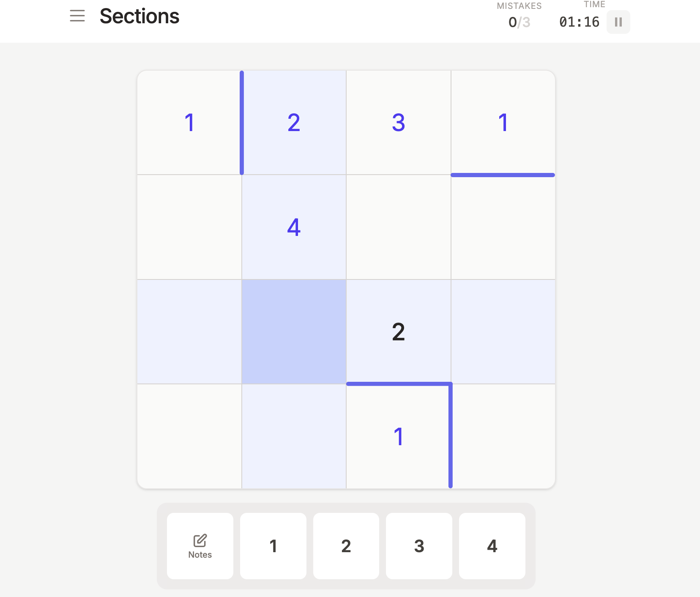Click the Notes pencil icon
Image resolution: width=700 pixels, height=597 pixels.
pos(200,540)
